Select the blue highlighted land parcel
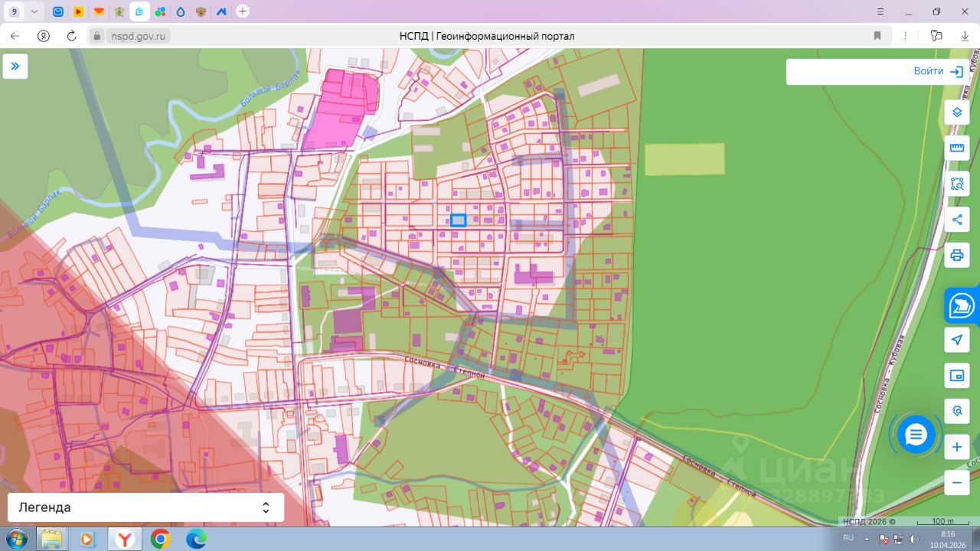The width and height of the screenshot is (980, 551). pyautogui.click(x=458, y=220)
